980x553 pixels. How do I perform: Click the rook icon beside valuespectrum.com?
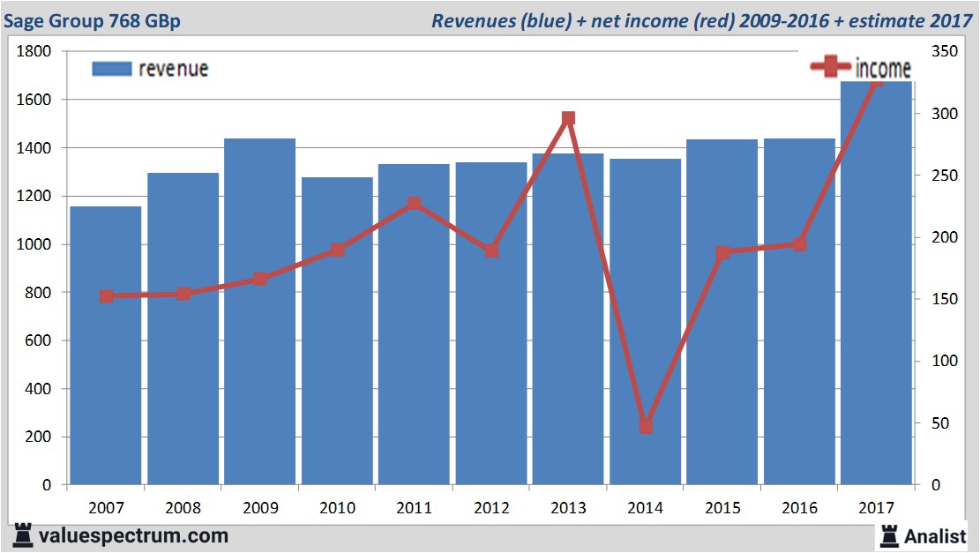point(23,535)
